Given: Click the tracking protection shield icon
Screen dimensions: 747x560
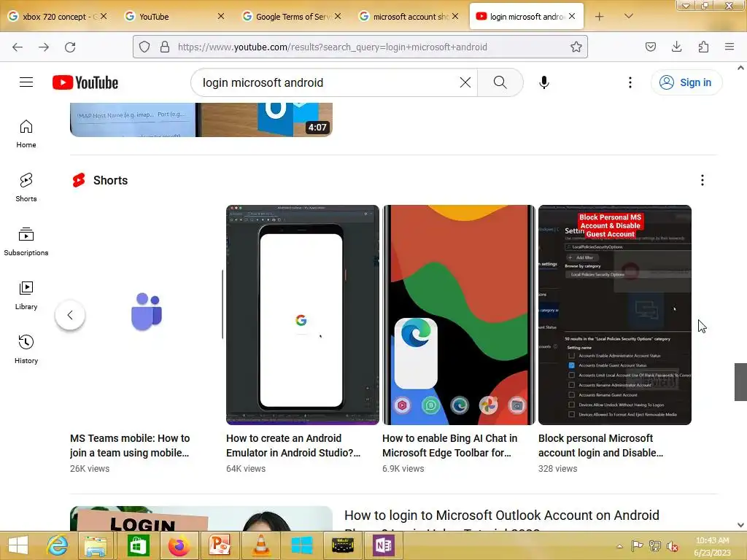Looking at the screenshot, I should click(x=144, y=47).
